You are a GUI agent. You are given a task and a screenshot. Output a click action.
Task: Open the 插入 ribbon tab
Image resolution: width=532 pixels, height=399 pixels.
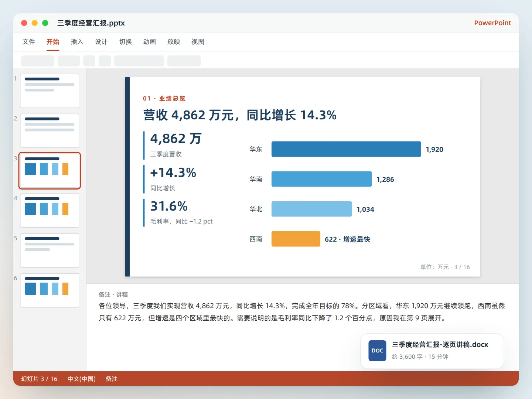pos(77,42)
